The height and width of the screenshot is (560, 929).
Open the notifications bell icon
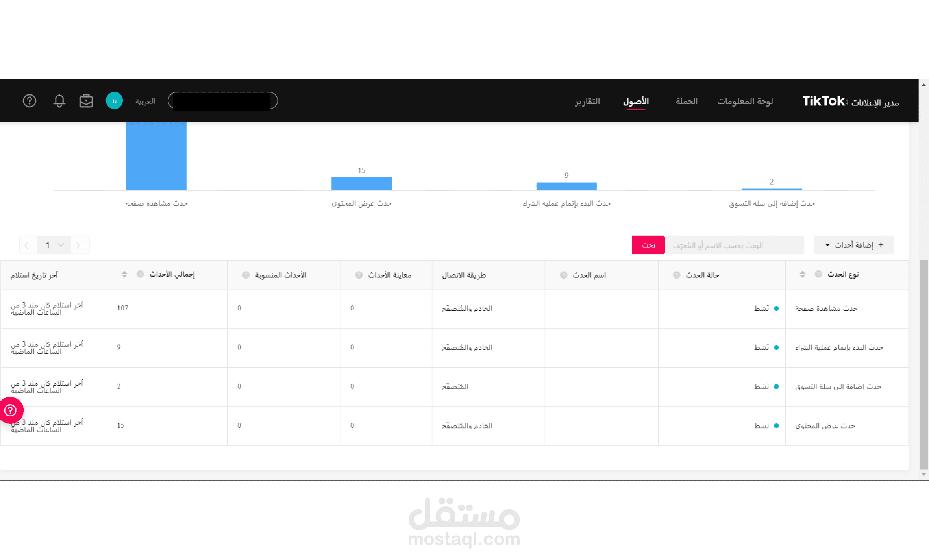pos(59,101)
